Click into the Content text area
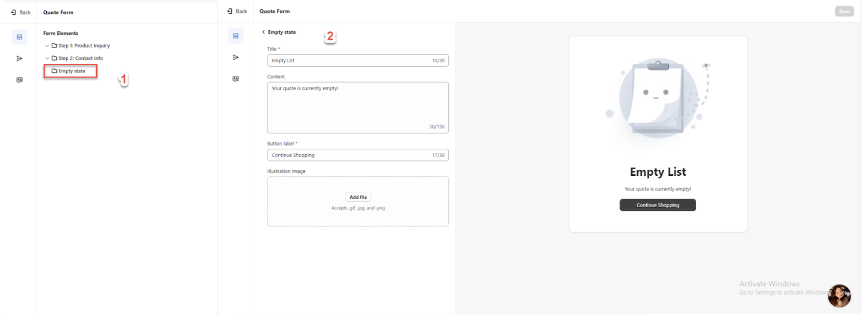 [357, 107]
